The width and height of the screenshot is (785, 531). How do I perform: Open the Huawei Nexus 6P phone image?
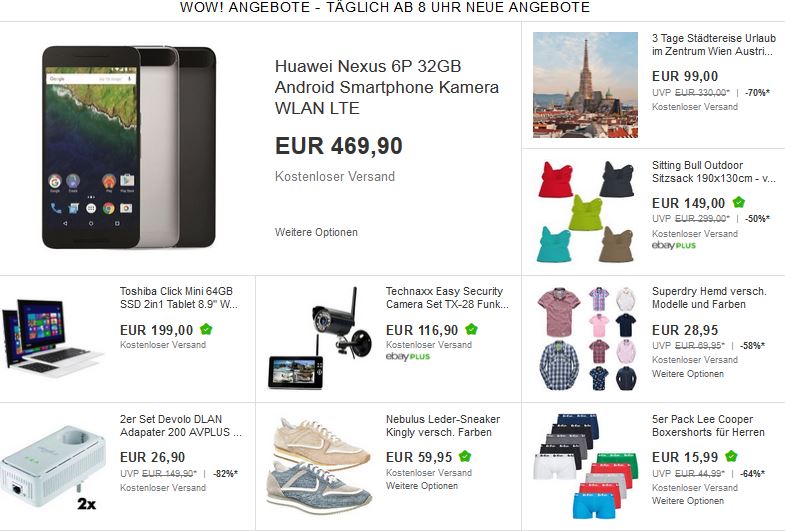pos(129,147)
